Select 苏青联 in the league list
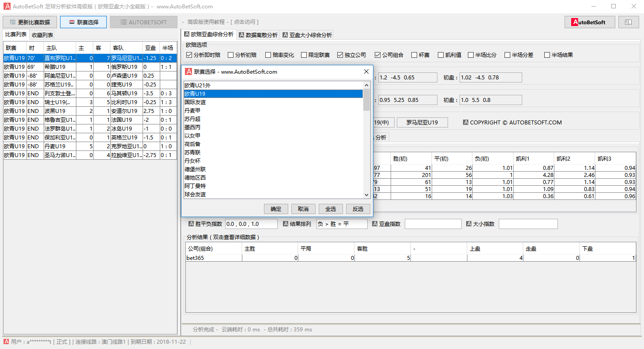Screen dimensions: 644x349 pos(273,152)
